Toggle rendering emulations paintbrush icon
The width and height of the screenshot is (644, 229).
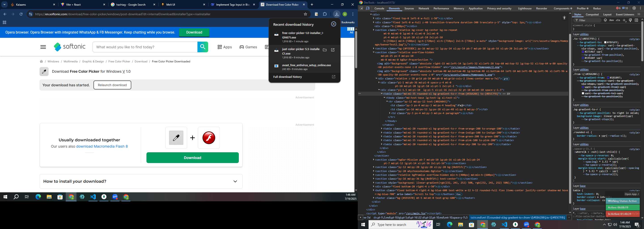point(630,20)
